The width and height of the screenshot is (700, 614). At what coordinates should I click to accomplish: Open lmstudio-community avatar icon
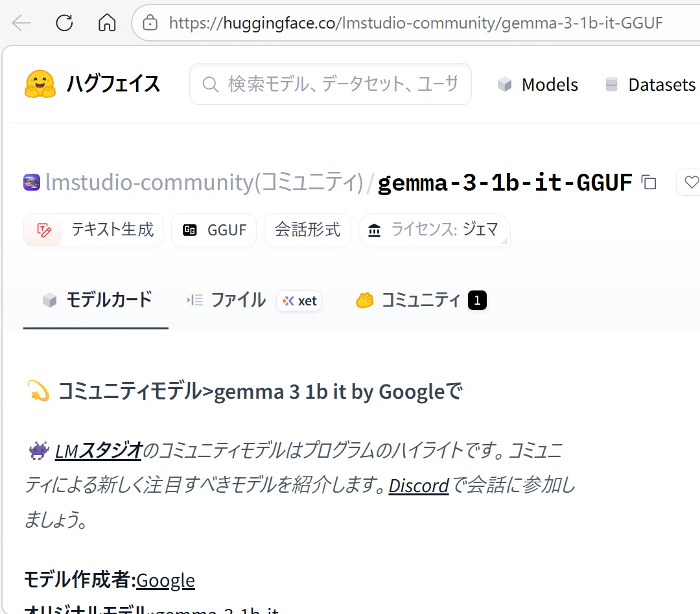[x=32, y=182]
